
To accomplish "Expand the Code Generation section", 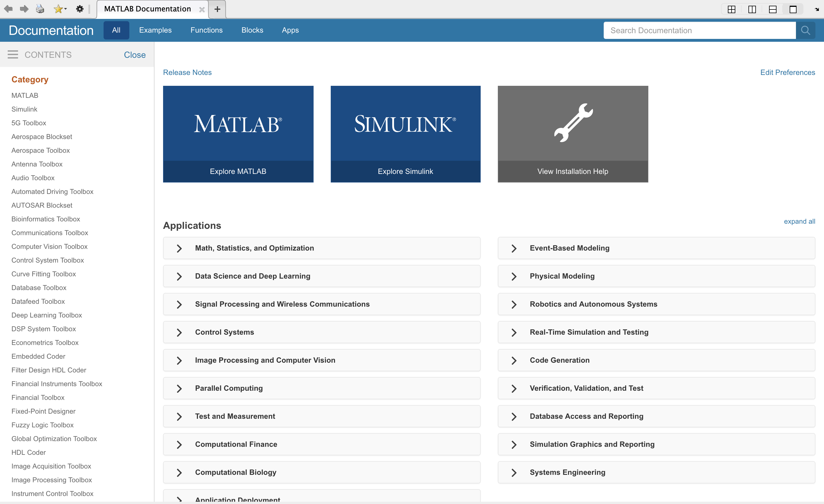I will pyautogui.click(x=656, y=360).
